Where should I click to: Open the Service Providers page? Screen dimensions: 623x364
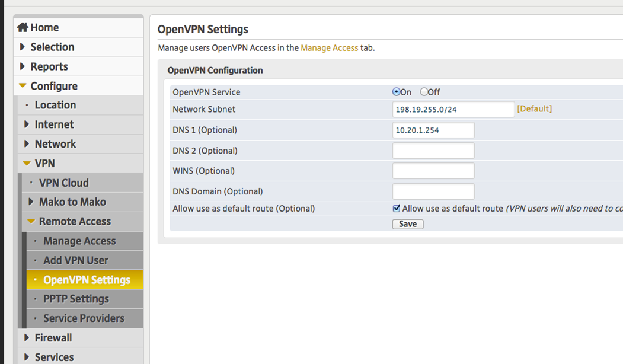tap(84, 318)
